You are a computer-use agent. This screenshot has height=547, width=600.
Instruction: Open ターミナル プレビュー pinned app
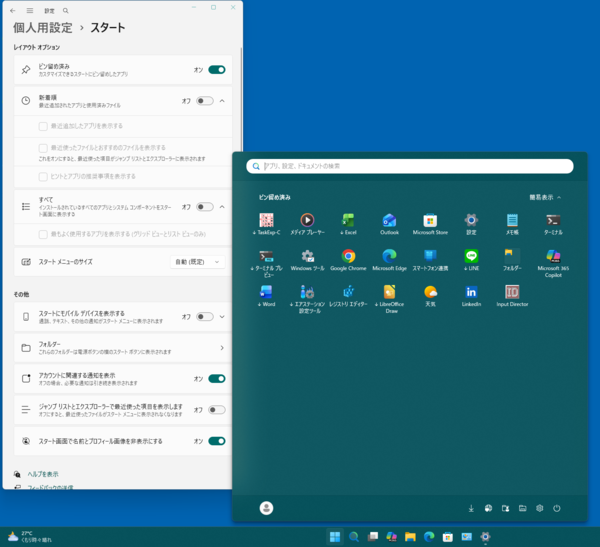coord(266,263)
